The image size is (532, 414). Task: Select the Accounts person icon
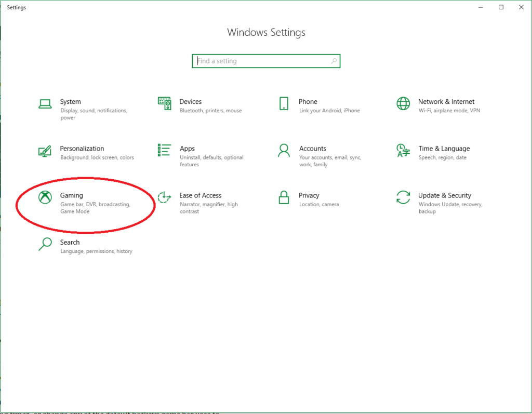click(284, 151)
